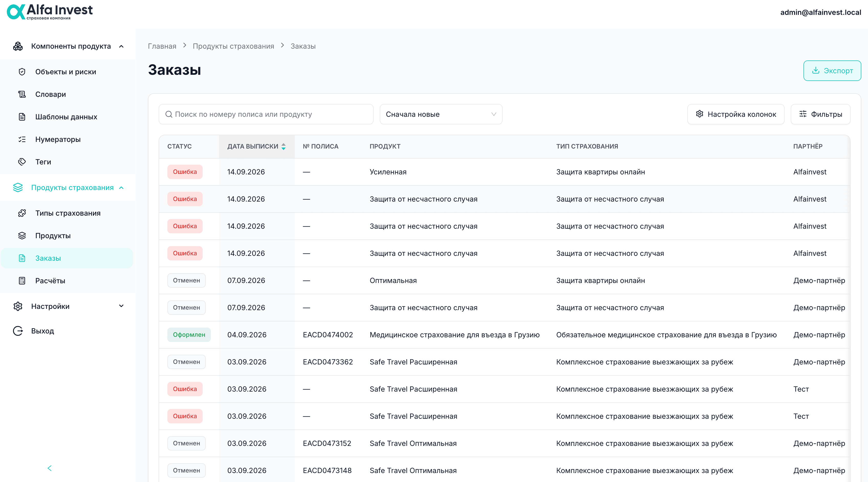Go to Расчёты menu item
Image resolution: width=868 pixels, height=482 pixels.
click(x=50, y=281)
